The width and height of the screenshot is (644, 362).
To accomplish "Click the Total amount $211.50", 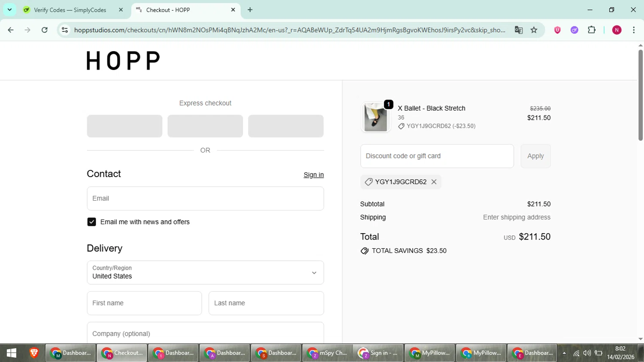I will (535, 237).
